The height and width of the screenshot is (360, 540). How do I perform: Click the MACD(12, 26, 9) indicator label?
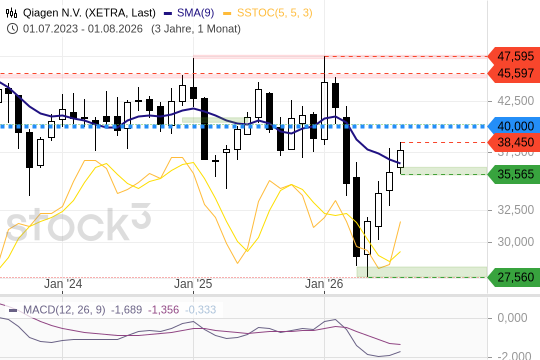pos(64,310)
